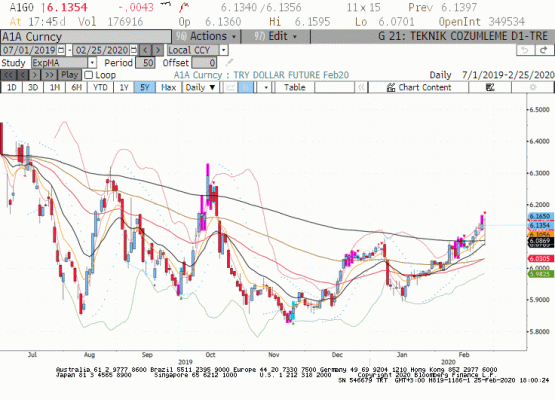
Task: Select candlestick chart type icon
Action: click(245, 87)
